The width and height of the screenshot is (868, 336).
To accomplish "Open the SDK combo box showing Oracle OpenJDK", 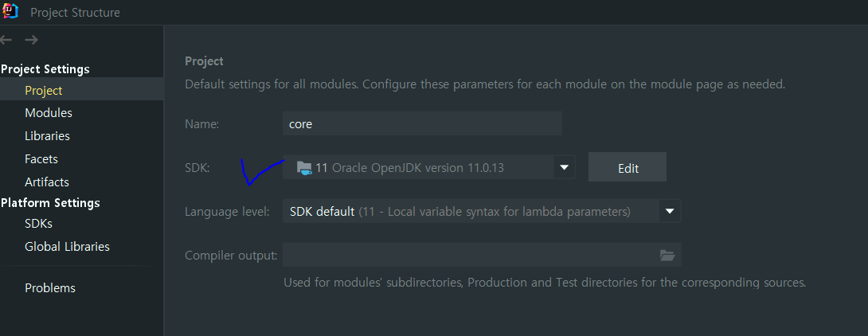I will [429, 167].
